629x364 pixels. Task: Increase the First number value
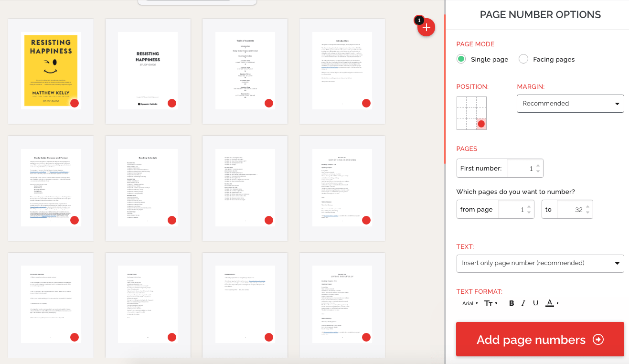click(538, 165)
